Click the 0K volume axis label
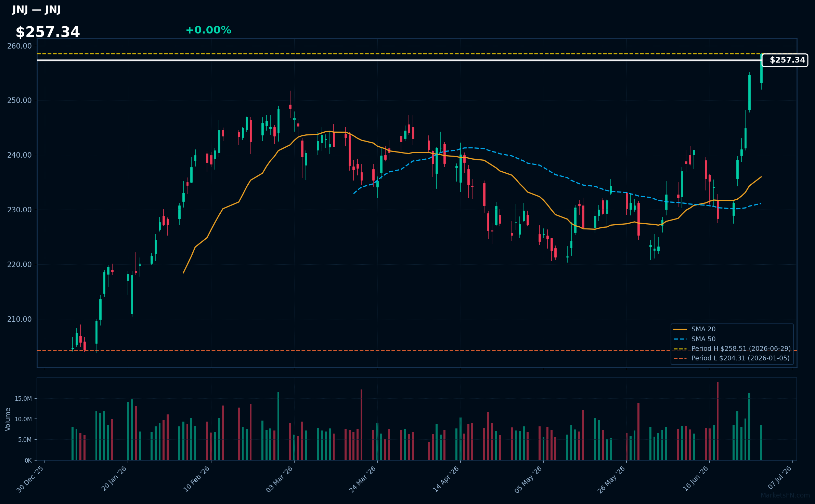Screen dimensions: 815x504 click(x=28, y=460)
